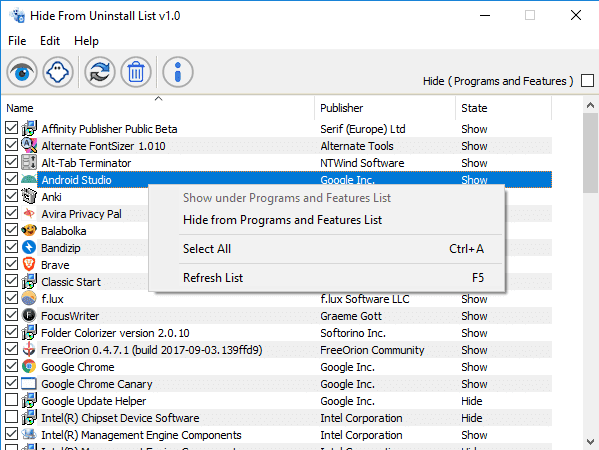
Task: Click the ghost Hide toolbar icon
Action: coord(58,72)
